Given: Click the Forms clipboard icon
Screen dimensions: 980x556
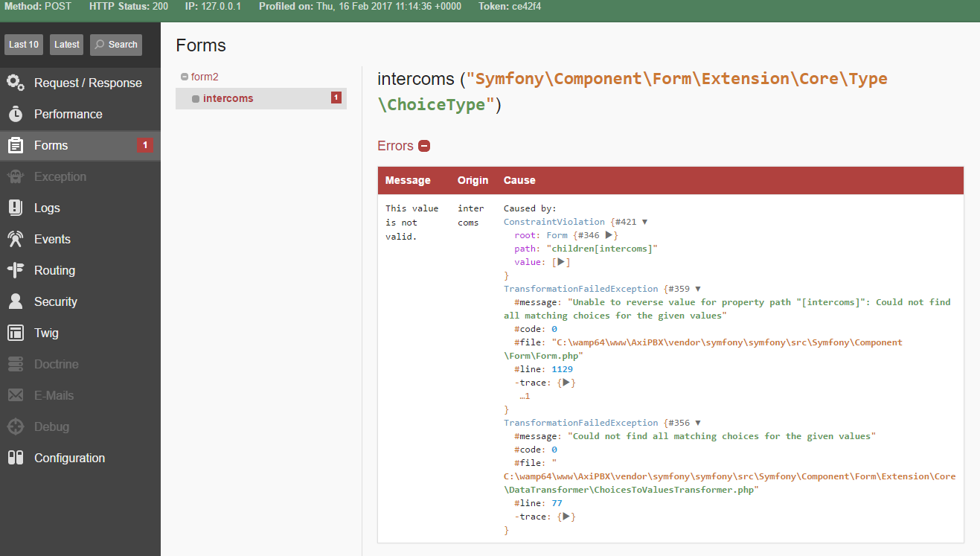Looking at the screenshot, I should pos(16,145).
